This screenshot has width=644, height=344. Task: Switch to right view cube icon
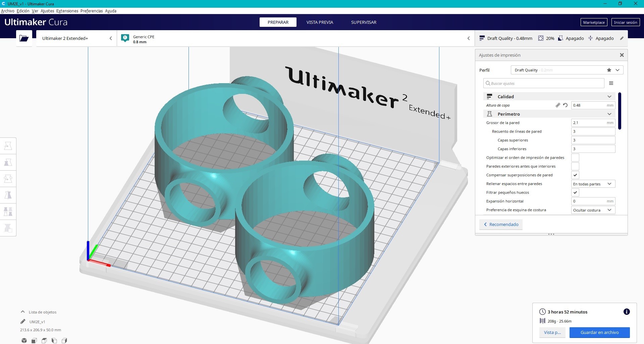[x=64, y=341]
